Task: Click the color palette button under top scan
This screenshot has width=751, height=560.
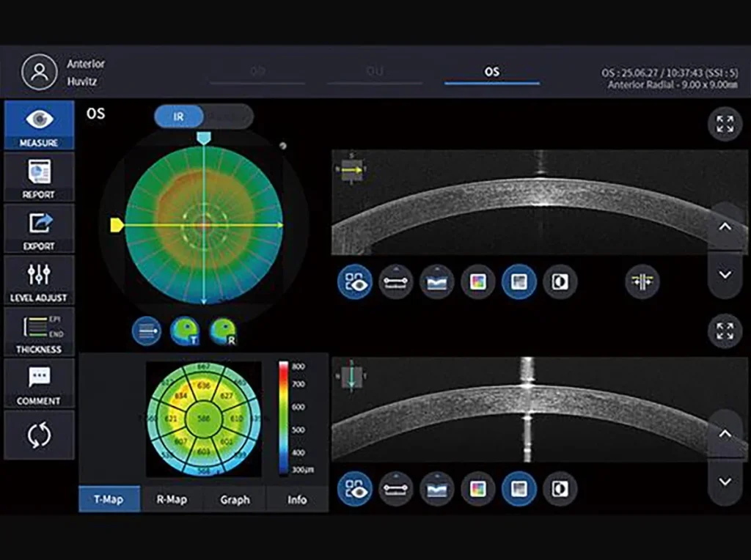Action: click(x=477, y=281)
